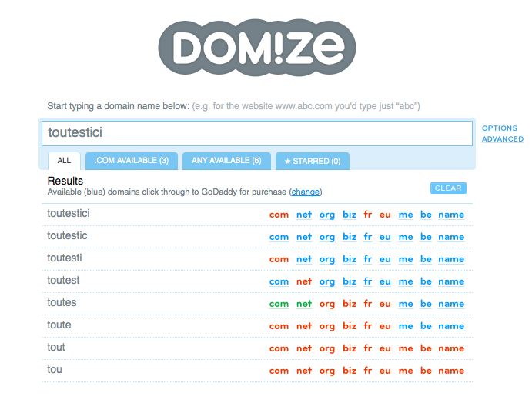Click the Domize logo
The height and width of the screenshot is (413, 532).
[x=258, y=48]
